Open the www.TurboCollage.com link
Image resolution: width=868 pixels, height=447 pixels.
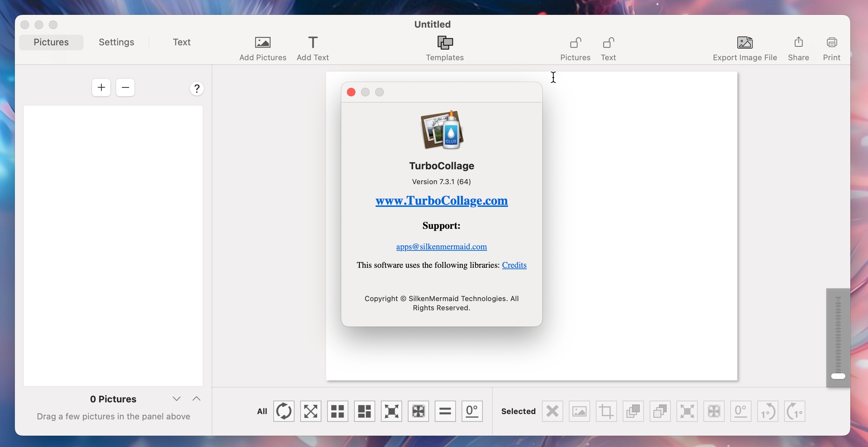pyautogui.click(x=441, y=201)
